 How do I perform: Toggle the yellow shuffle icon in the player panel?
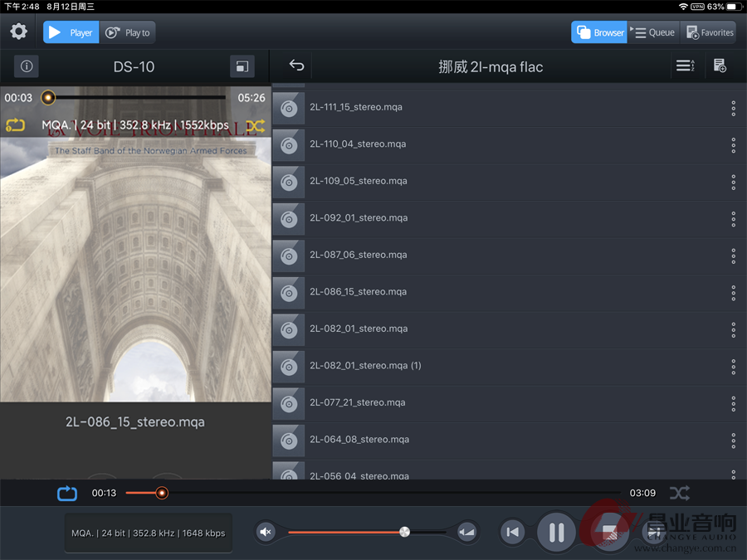coord(256,126)
